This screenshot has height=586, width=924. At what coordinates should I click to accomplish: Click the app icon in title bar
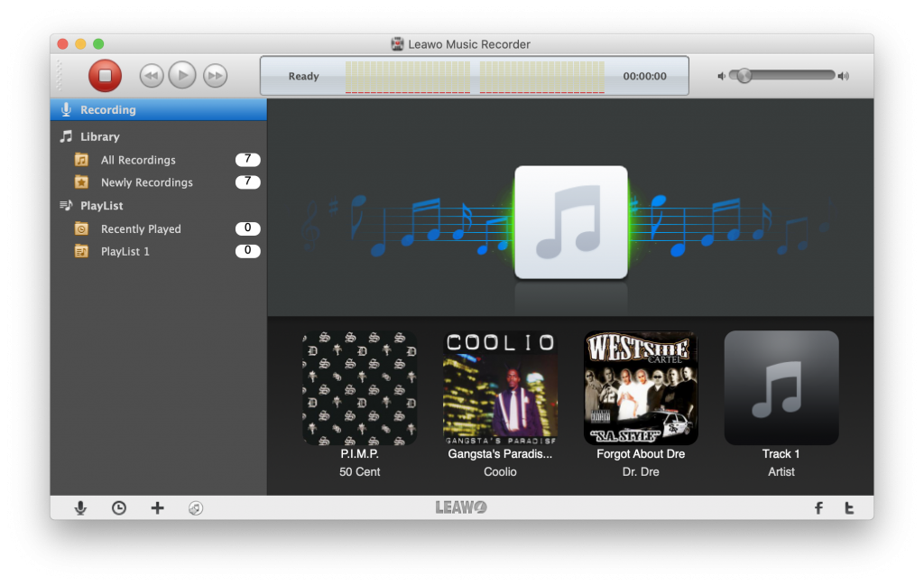click(397, 44)
